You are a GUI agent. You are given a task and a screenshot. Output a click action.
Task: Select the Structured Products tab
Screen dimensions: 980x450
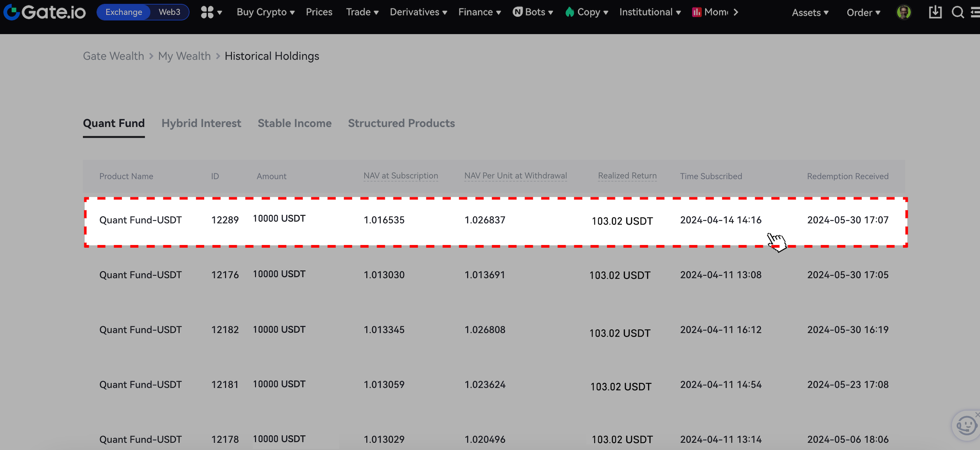[402, 123]
